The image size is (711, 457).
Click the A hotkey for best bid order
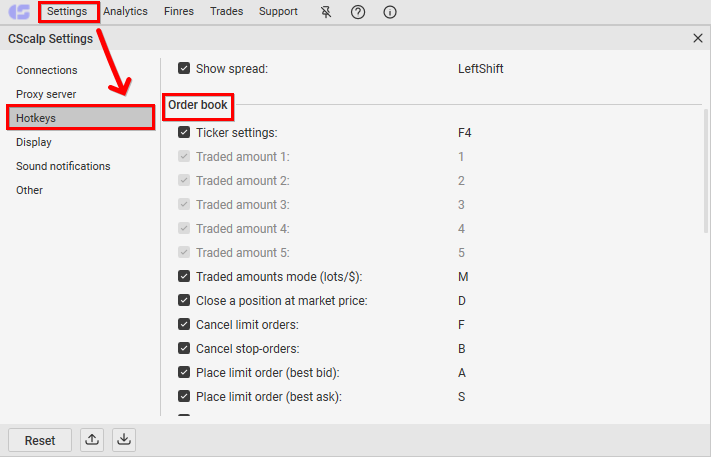point(462,373)
